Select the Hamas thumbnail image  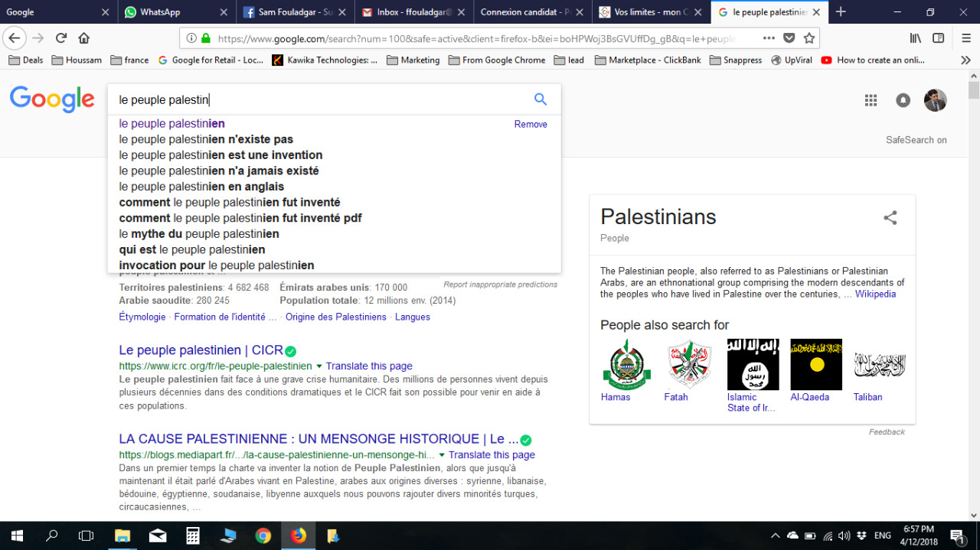pos(626,364)
